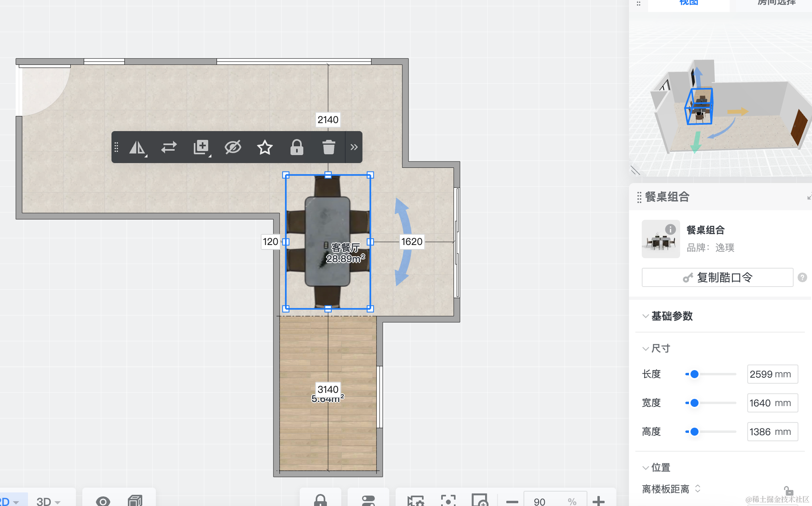Select the wooden-floor room area
The height and width of the screenshot is (506, 812).
[x=328, y=394]
